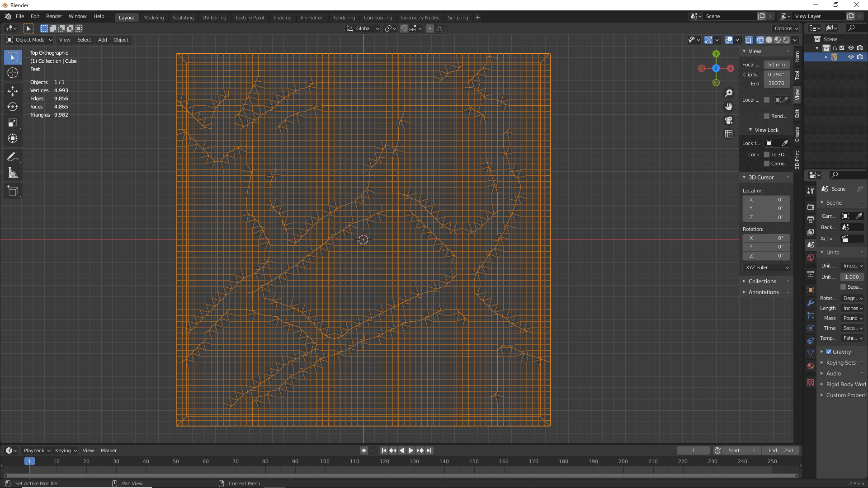Open the Output properties tab icon

pyautogui.click(x=811, y=219)
